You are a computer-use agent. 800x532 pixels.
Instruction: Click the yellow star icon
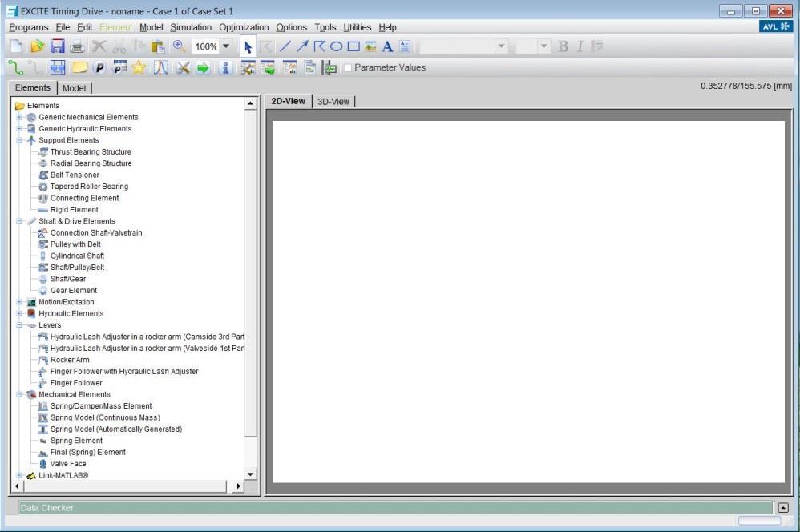point(139,67)
